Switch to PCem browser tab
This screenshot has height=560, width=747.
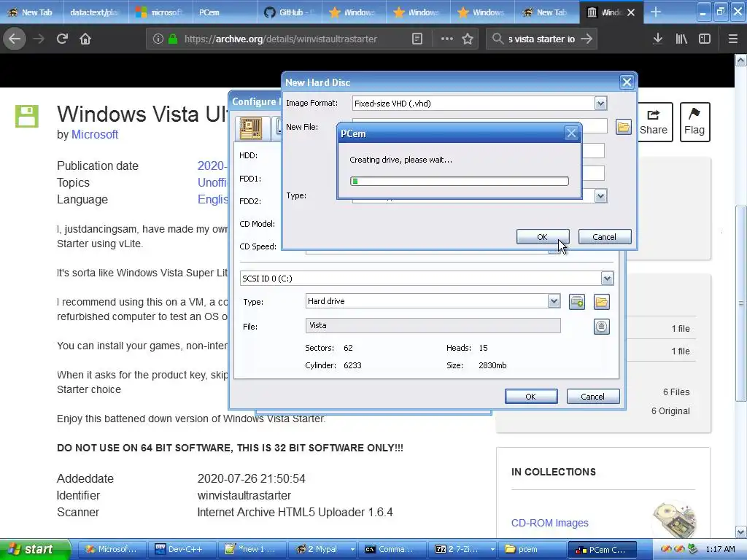pos(225,12)
